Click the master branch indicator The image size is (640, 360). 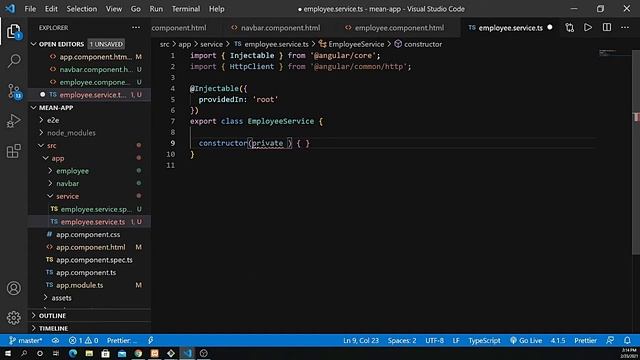click(x=26, y=340)
